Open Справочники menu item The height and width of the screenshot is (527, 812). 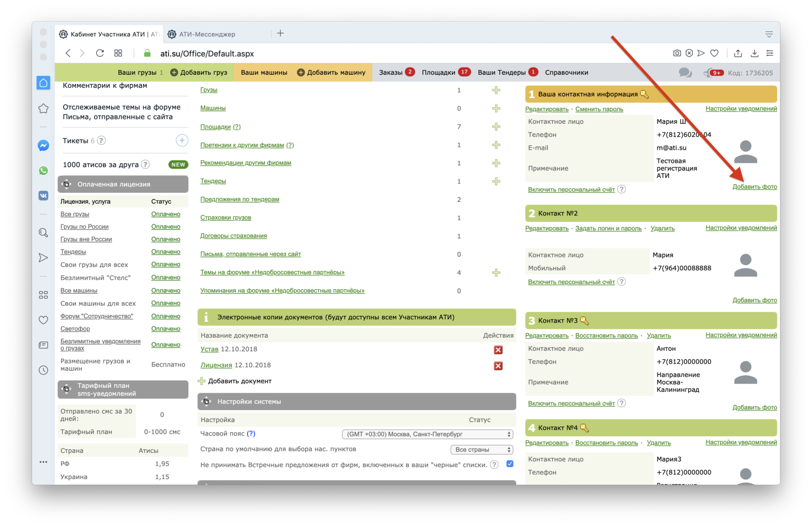point(566,72)
